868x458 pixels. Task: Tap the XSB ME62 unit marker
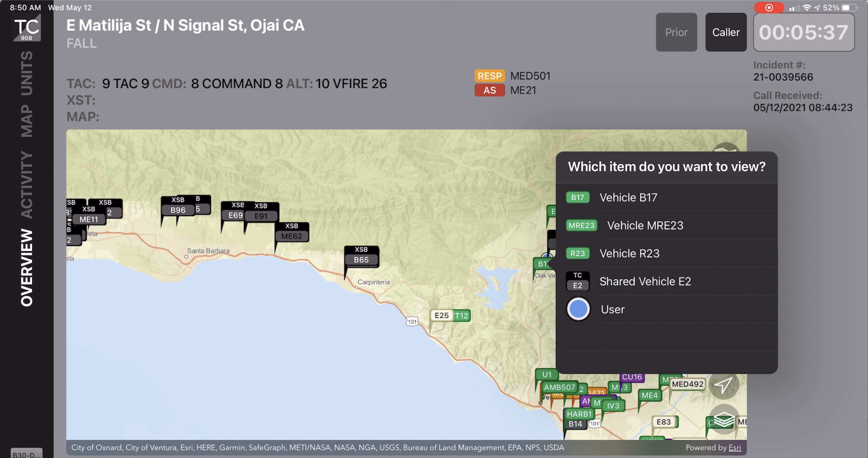pos(291,236)
